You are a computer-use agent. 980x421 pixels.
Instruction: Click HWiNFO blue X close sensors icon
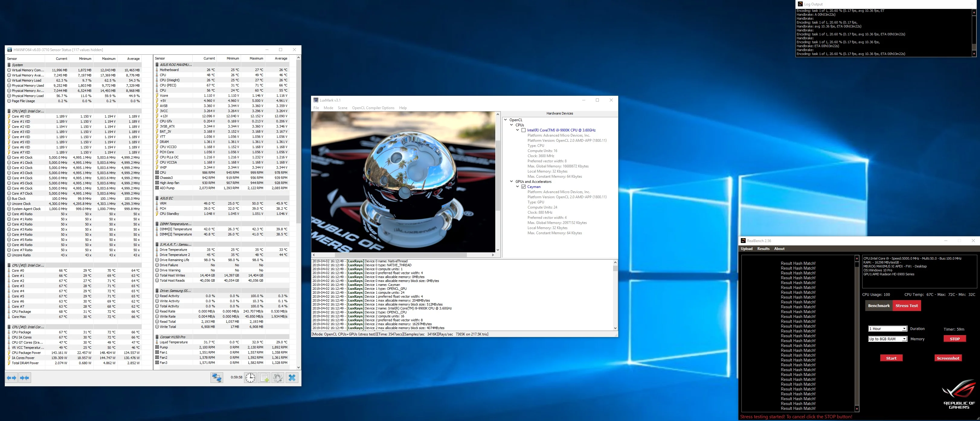click(292, 377)
